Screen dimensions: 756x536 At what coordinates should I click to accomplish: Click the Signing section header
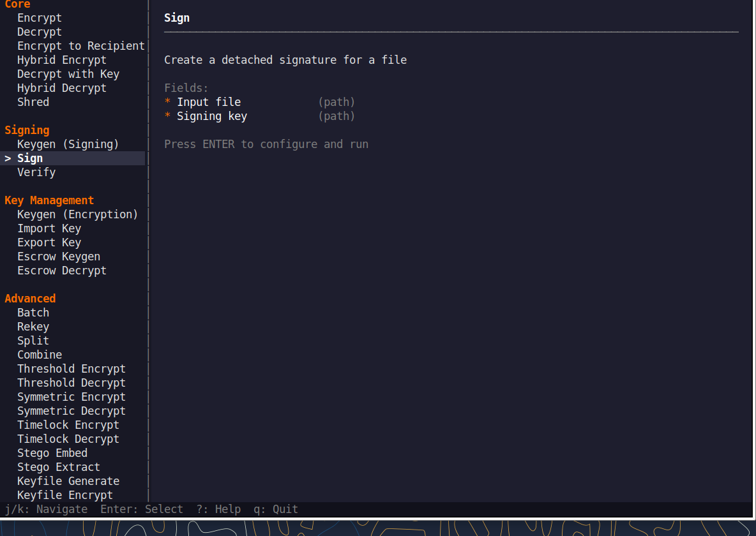[x=27, y=130]
